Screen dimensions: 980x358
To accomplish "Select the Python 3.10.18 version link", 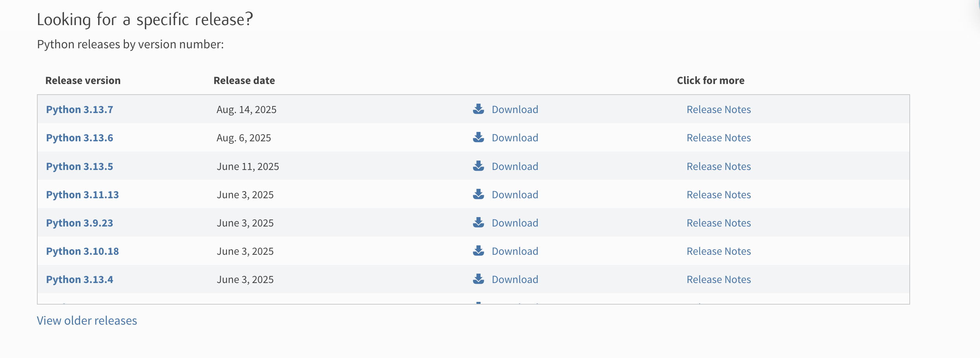I will [x=82, y=251].
